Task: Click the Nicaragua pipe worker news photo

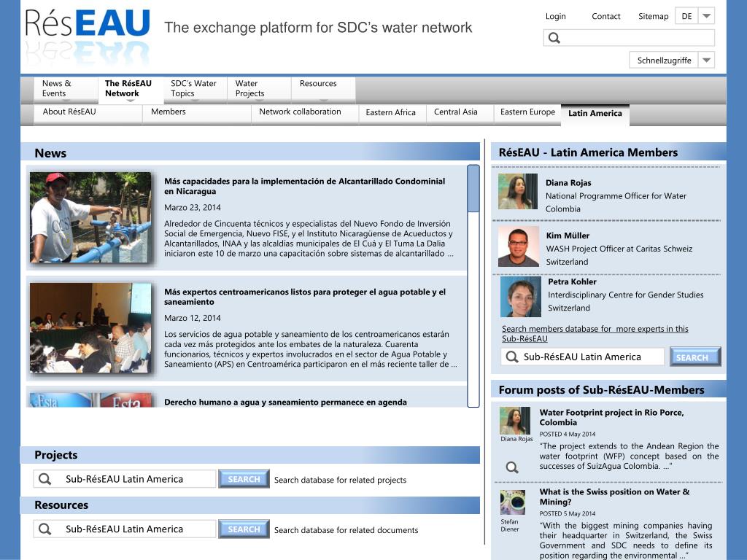Action: coord(90,217)
